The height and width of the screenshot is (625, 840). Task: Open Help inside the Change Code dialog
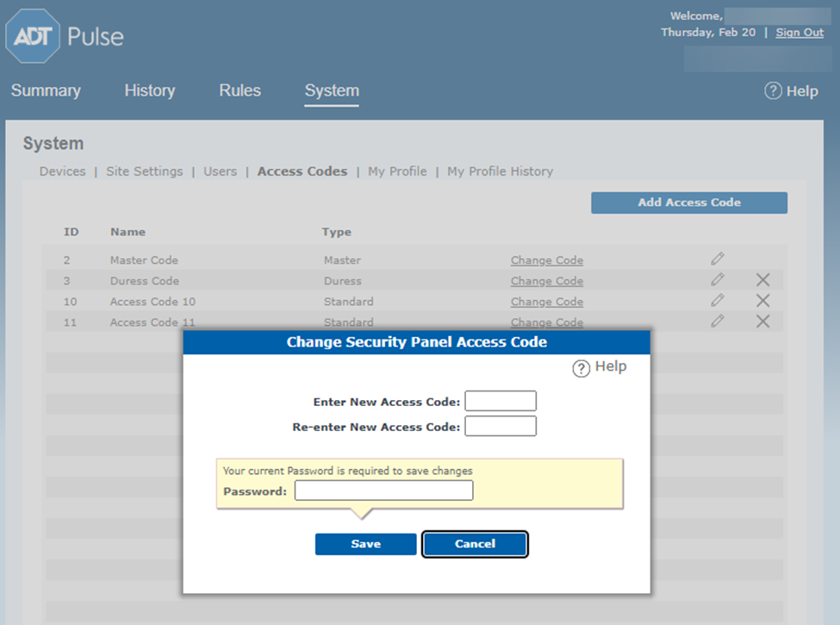[600, 367]
